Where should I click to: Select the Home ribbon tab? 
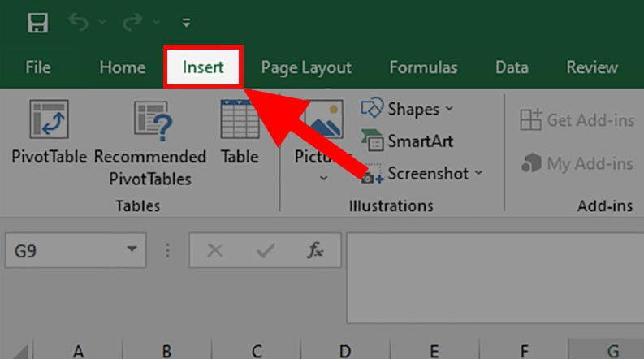(123, 67)
